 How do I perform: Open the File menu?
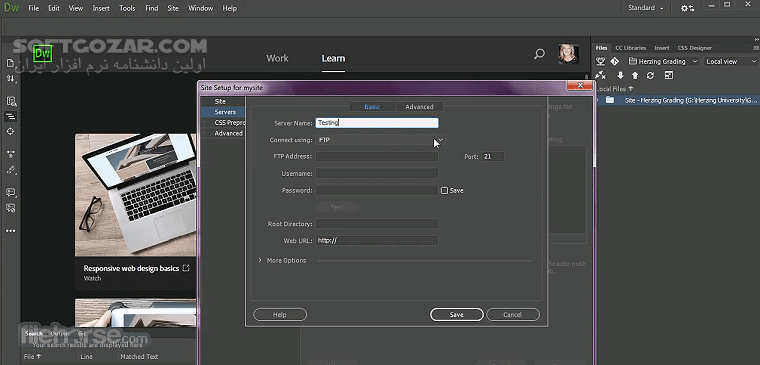[33, 8]
